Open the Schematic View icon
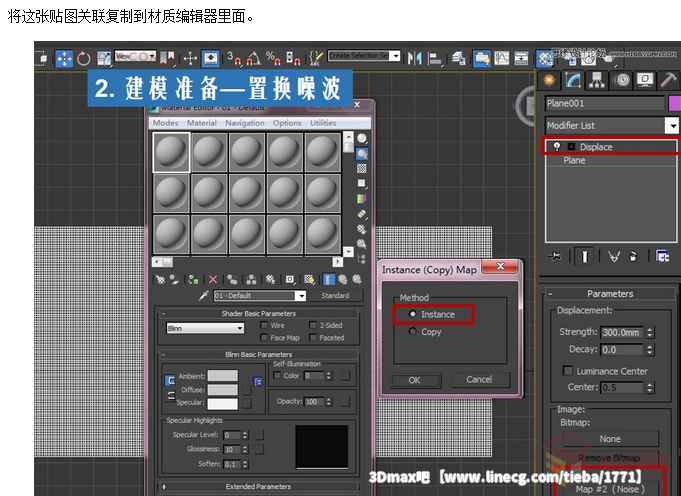Viewport: 681px width, 496px height. tap(521, 58)
